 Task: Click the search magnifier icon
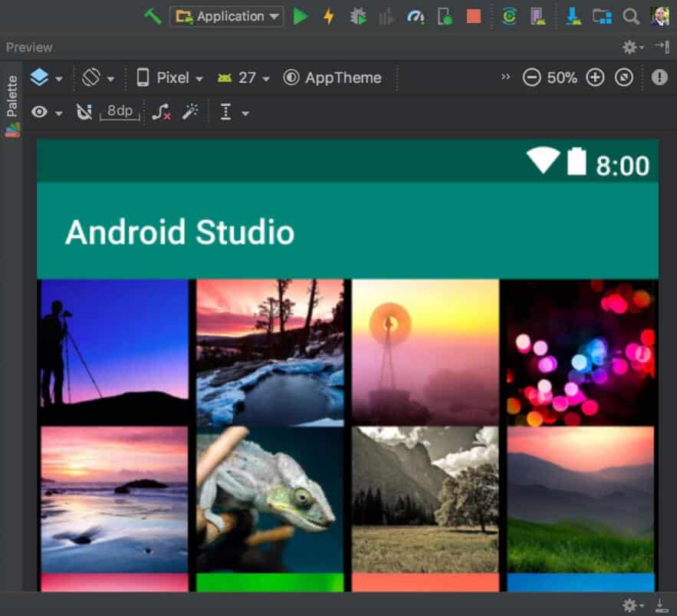(631, 16)
